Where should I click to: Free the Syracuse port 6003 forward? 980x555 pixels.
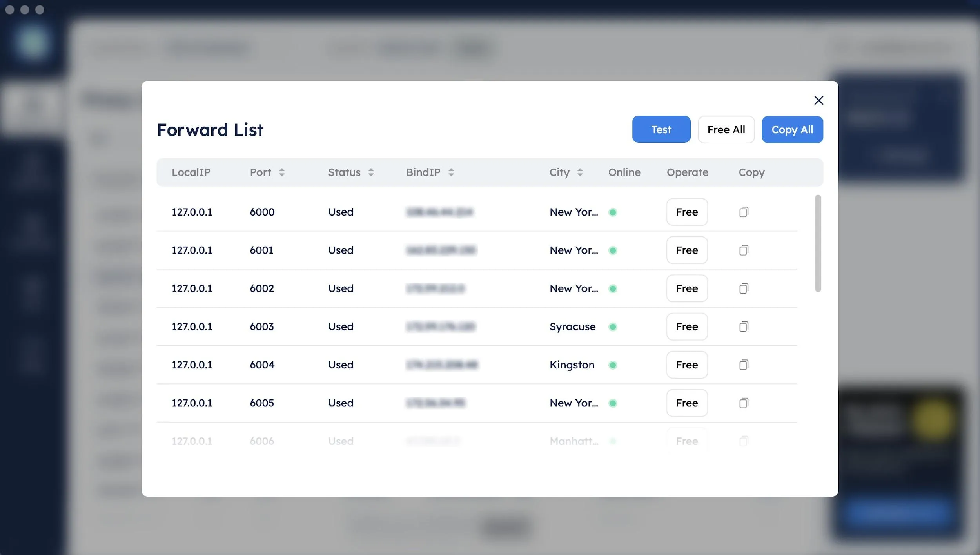tap(687, 326)
